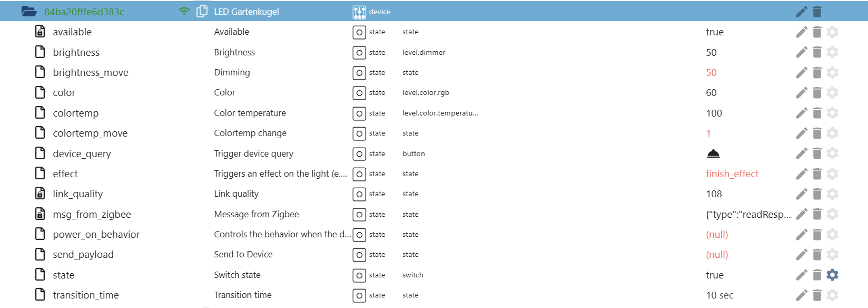Viewport: 868px width, 308px height.
Task: Edit the brightness state with the pencil icon
Action: [x=802, y=52]
